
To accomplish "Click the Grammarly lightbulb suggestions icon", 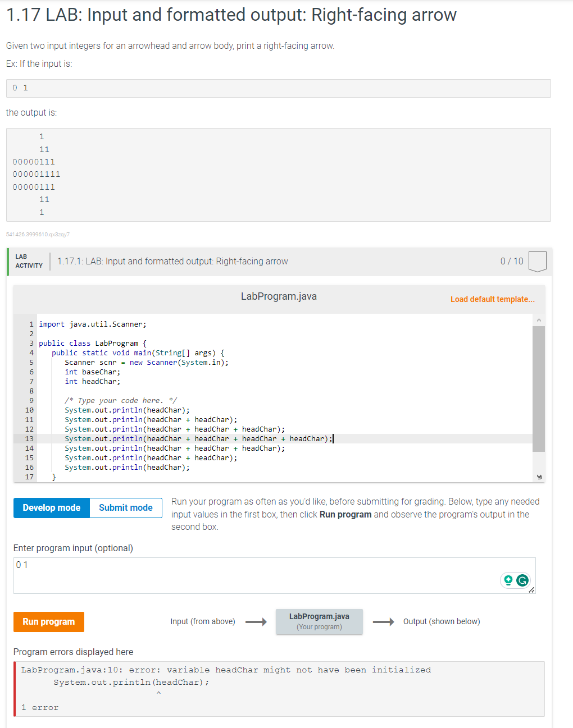I will 509,580.
